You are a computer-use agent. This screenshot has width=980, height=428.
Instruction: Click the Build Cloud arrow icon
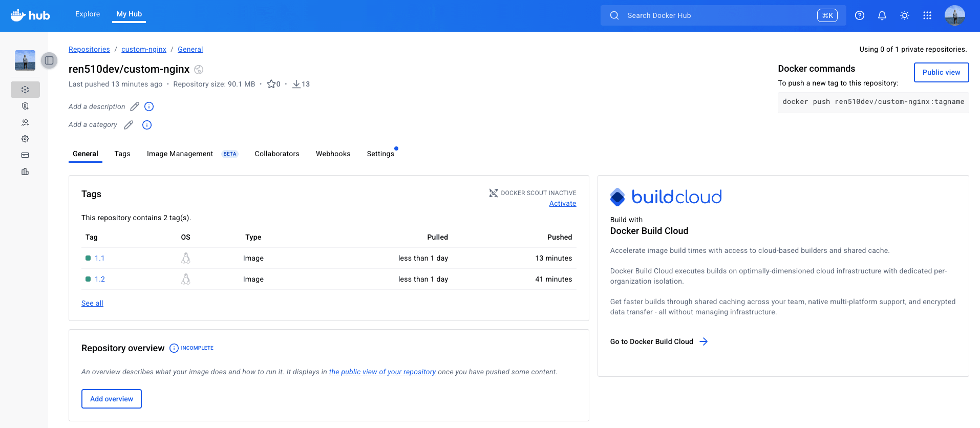click(704, 341)
